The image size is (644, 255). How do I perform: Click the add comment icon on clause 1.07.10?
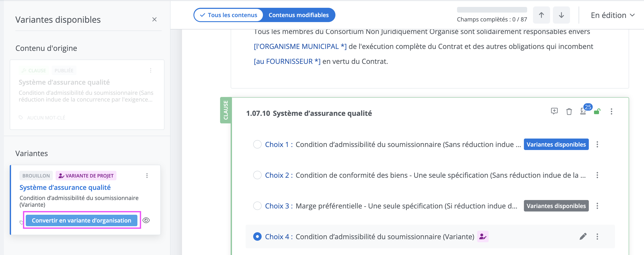[x=554, y=111]
